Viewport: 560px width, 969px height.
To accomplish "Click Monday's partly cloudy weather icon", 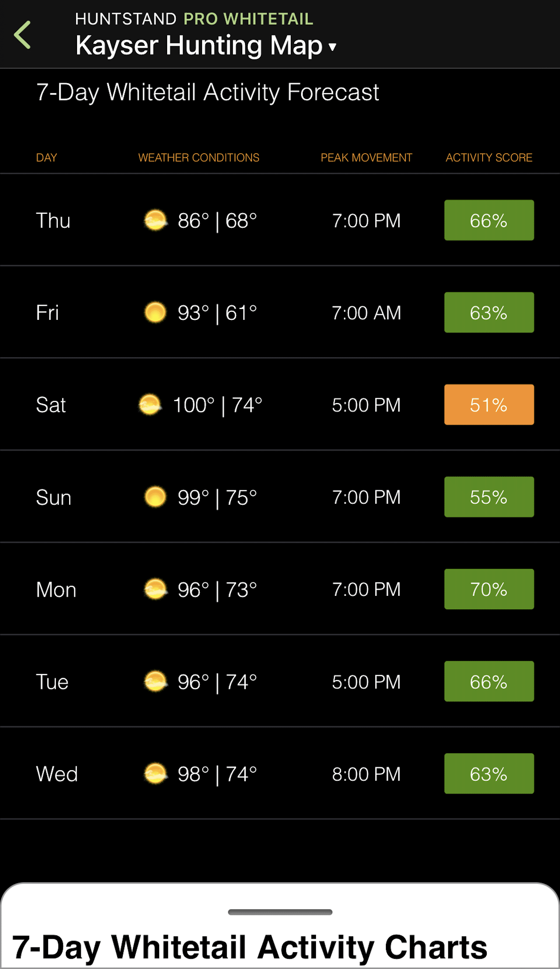I will tap(155, 589).
